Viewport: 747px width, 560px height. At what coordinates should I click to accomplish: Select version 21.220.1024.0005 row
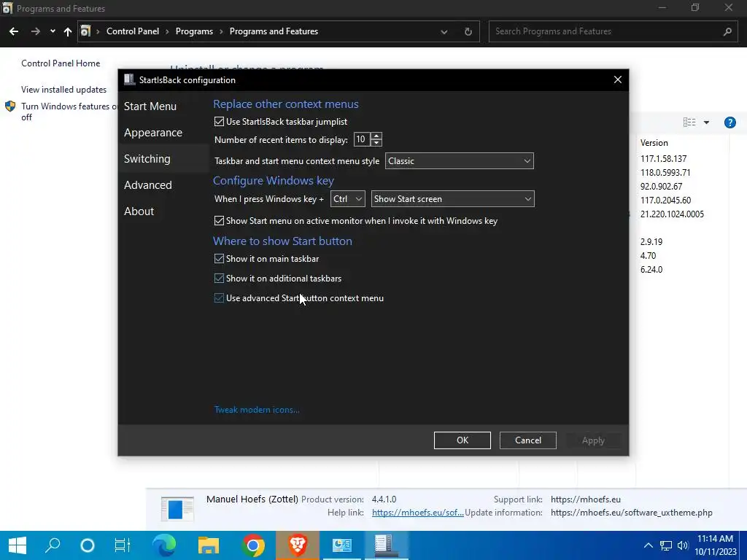pos(672,214)
